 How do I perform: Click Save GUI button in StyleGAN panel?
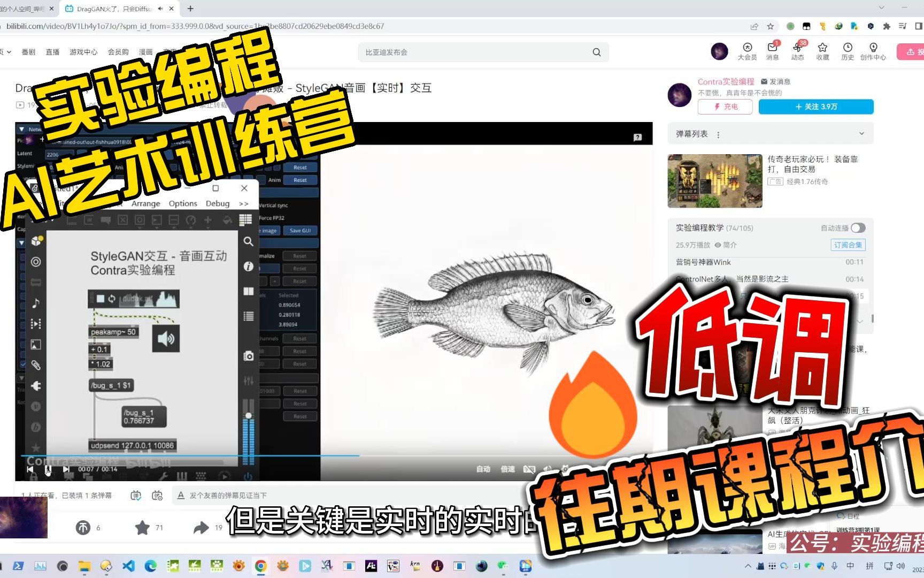pos(300,231)
